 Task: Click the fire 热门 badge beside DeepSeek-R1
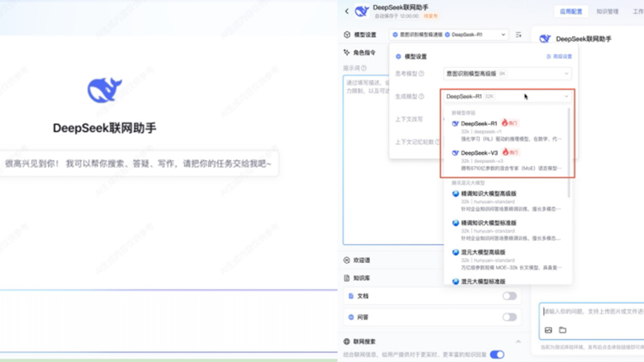click(x=509, y=123)
